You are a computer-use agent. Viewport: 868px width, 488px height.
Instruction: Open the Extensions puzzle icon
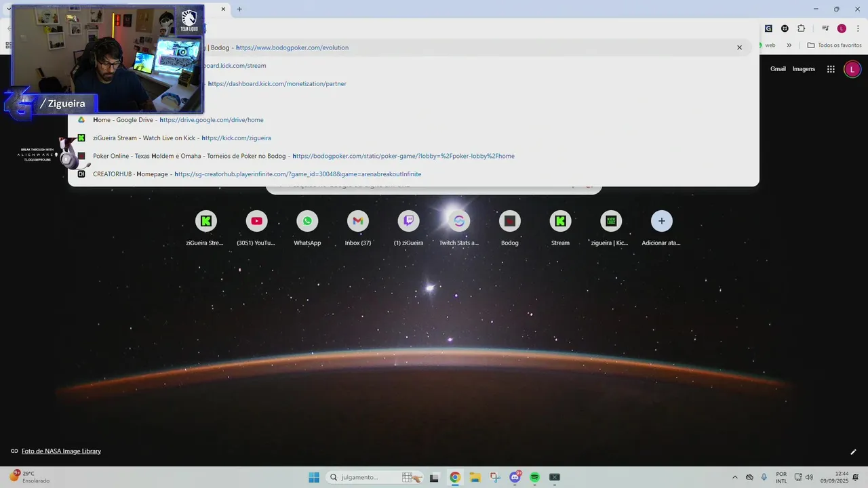pos(801,28)
